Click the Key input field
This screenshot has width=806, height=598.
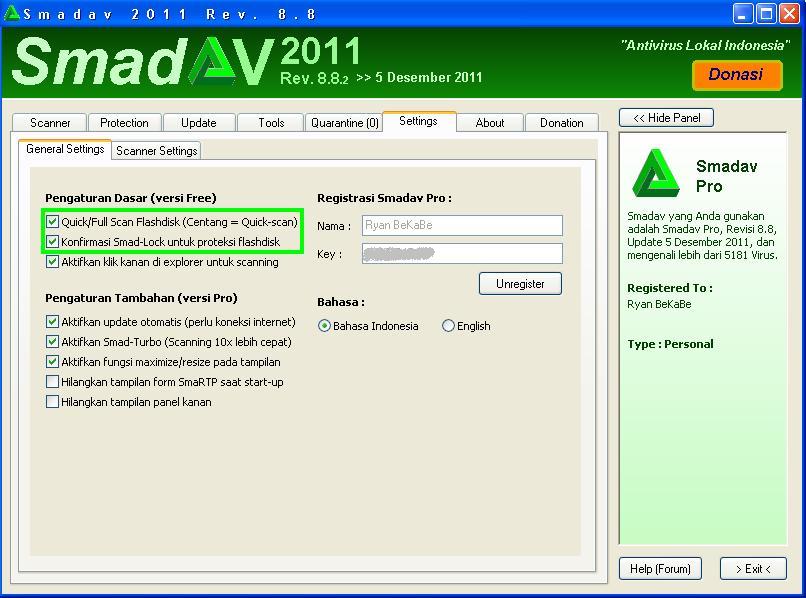tap(462, 253)
